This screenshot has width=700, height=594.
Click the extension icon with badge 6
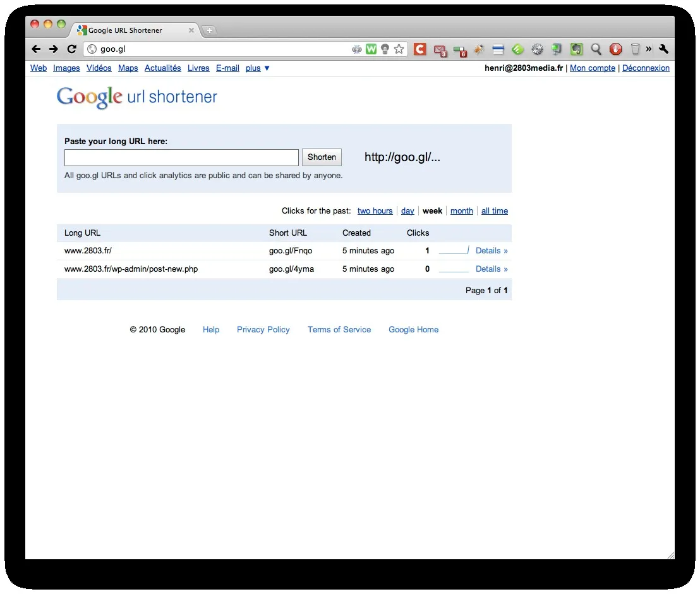pos(459,51)
